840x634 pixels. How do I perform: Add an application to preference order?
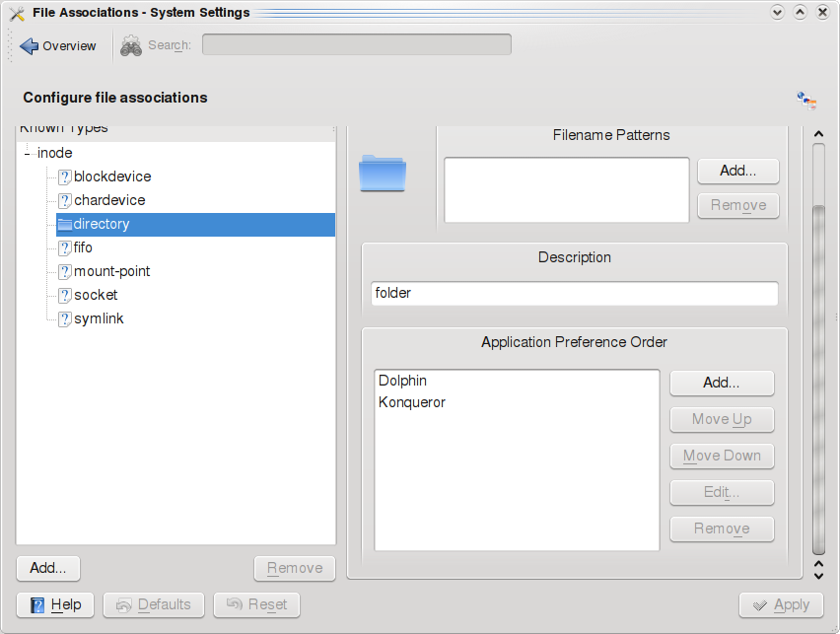click(x=722, y=383)
